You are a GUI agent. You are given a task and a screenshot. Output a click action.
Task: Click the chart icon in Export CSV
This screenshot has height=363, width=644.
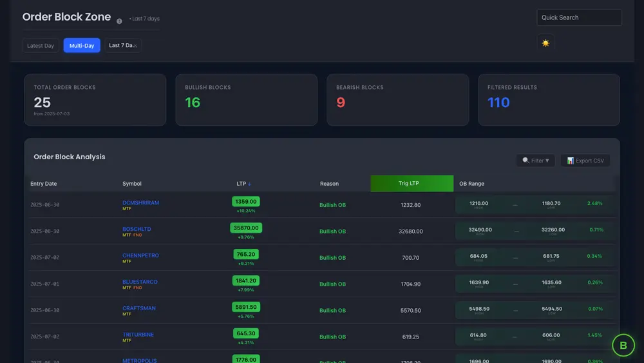(x=570, y=161)
